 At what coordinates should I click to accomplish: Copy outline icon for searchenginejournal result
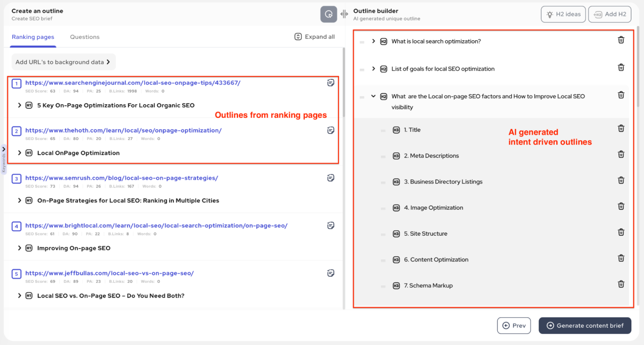pos(331,83)
